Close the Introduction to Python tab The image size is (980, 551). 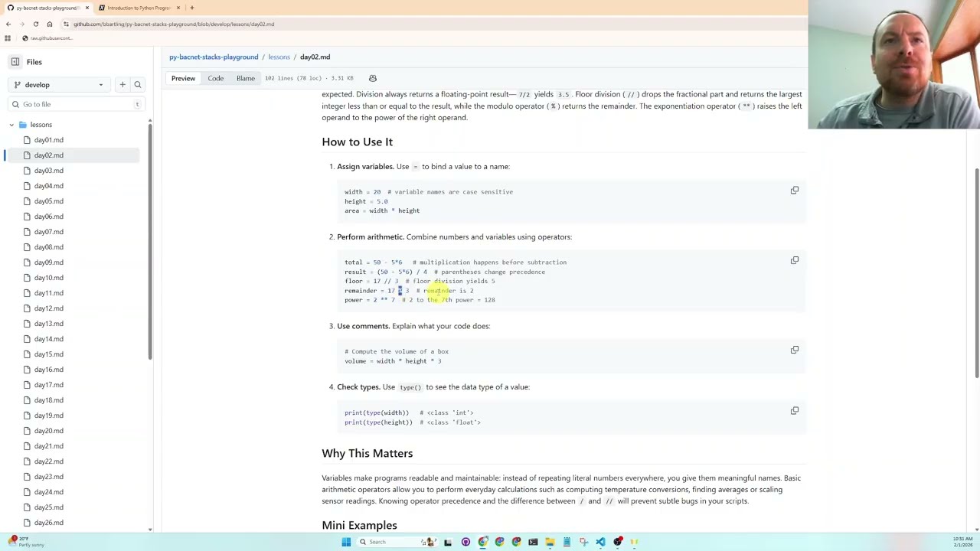pyautogui.click(x=178, y=8)
